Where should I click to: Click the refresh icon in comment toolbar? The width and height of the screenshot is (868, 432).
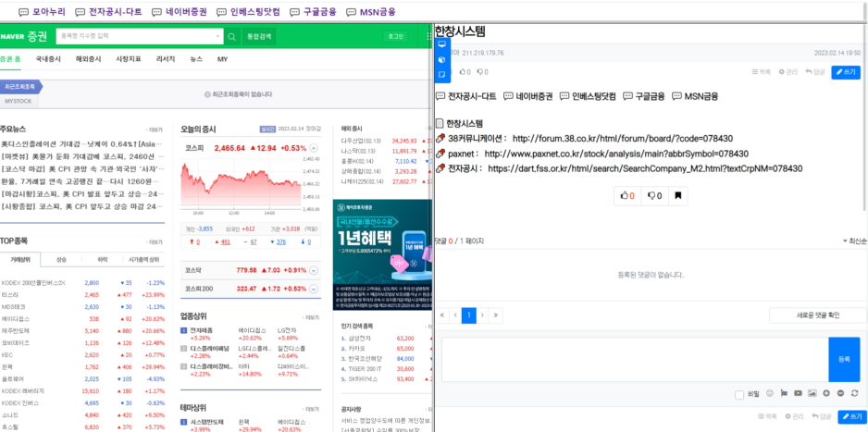(854, 393)
